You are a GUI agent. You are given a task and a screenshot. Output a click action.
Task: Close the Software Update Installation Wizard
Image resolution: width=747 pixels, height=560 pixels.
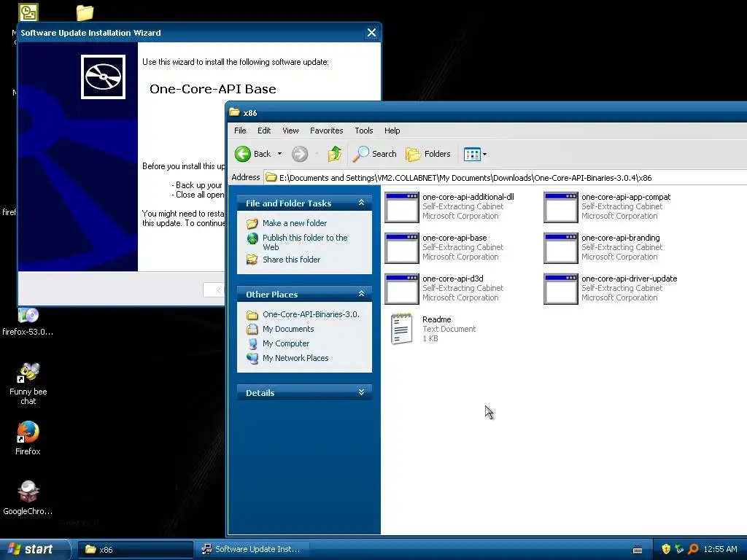point(371,33)
